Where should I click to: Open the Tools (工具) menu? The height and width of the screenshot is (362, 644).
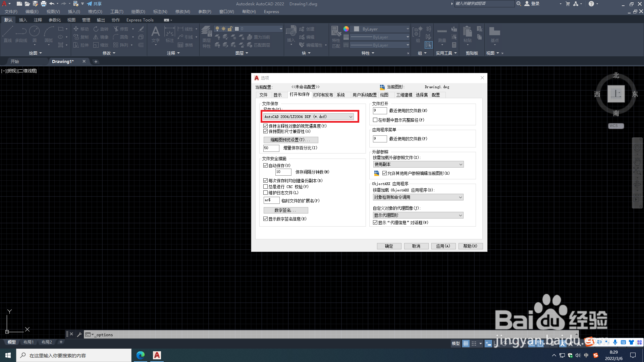coord(117,11)
